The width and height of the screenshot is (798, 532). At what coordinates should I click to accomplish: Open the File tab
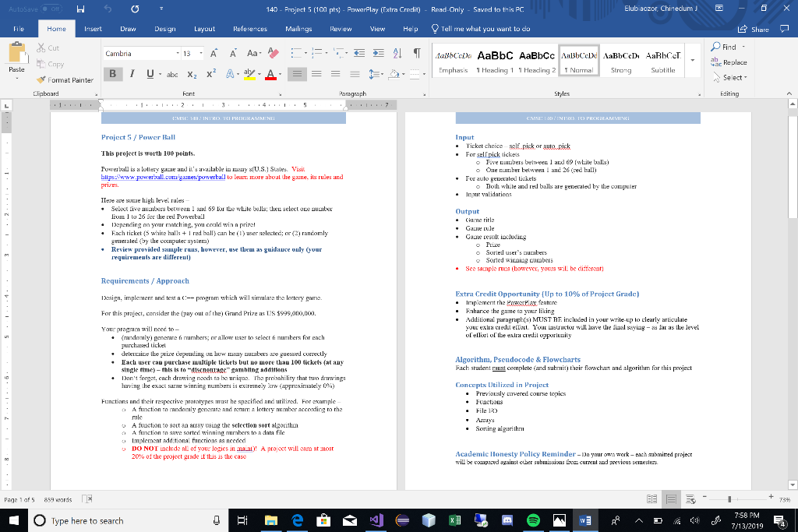19,29
